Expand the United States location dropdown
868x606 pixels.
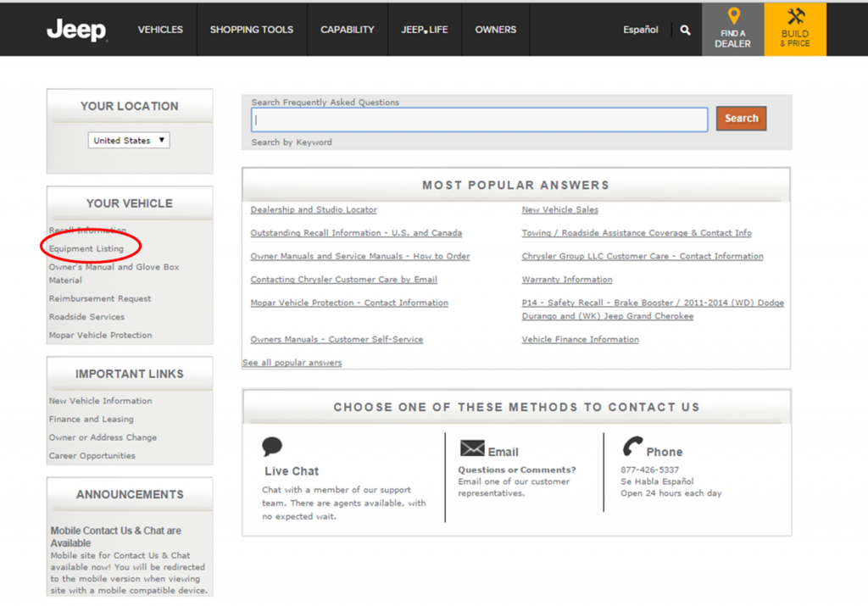[x=129, y=141]
